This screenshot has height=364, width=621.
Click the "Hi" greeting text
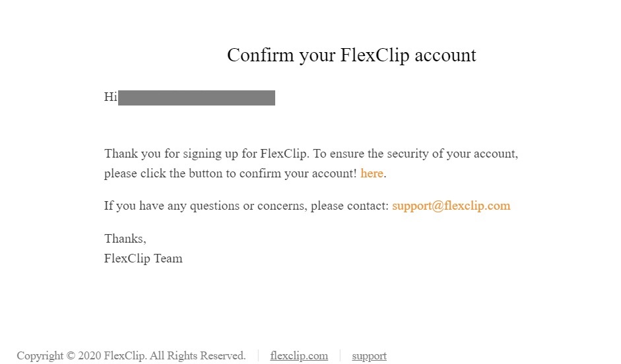click(x=110, y=97)
